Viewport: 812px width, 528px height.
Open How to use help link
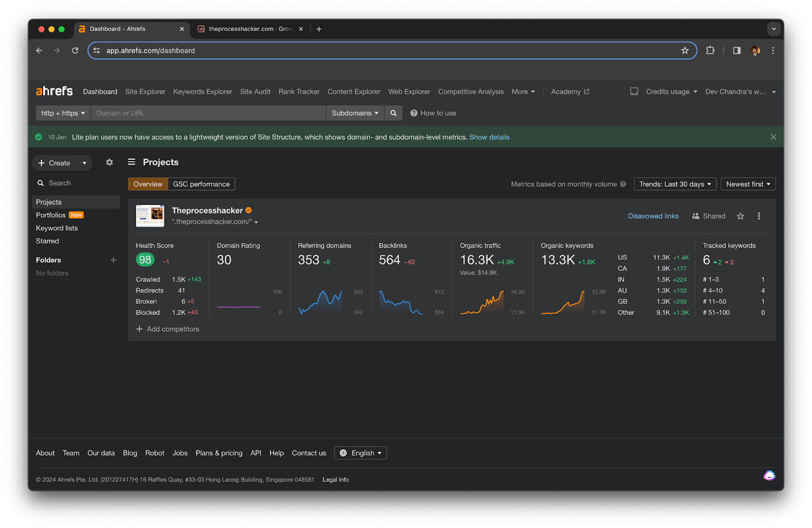(x=433, y=113)
